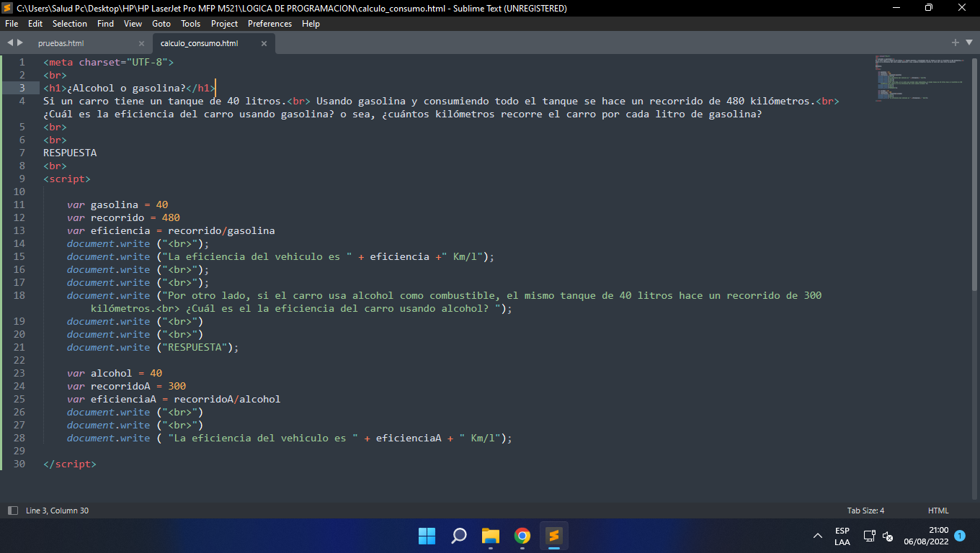Screen dimensions: 980x553
Task: Click the opening script tag on line 9
Action: click(x=67, y=179)
